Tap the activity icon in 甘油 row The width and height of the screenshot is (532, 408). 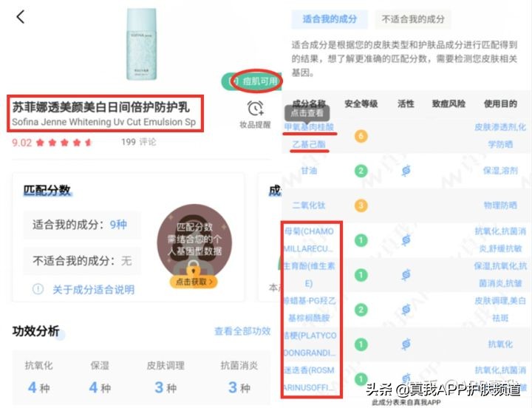click(x=406, y=171)
